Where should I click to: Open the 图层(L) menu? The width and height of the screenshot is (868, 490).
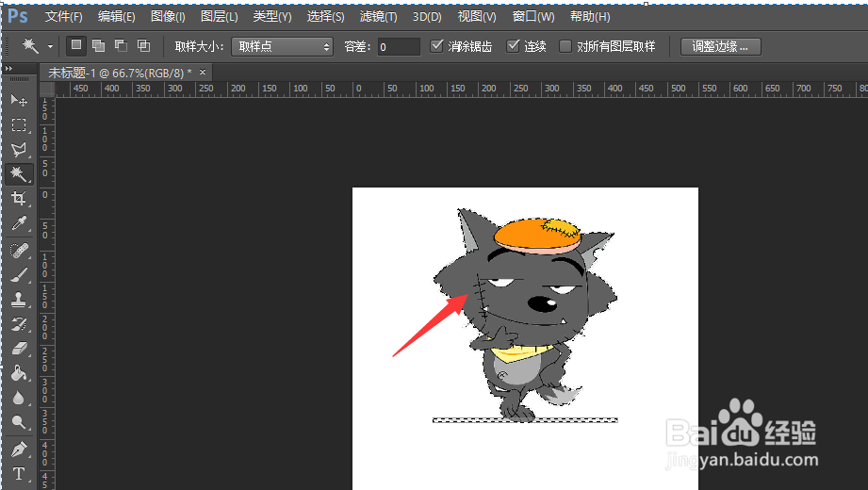pos(220,17)
